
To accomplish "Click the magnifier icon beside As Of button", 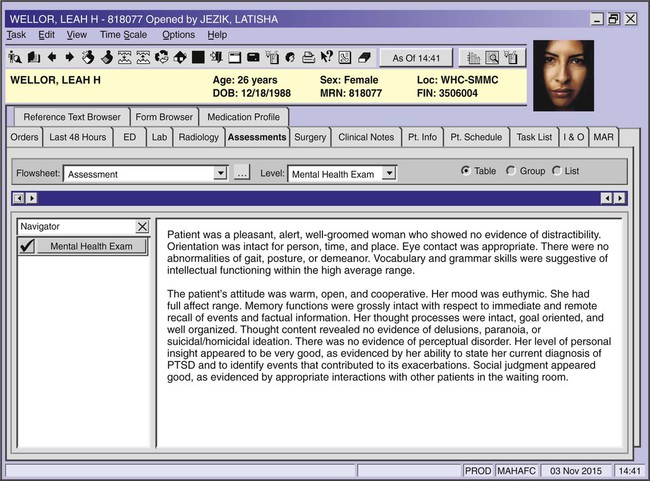I will point(493,58).
